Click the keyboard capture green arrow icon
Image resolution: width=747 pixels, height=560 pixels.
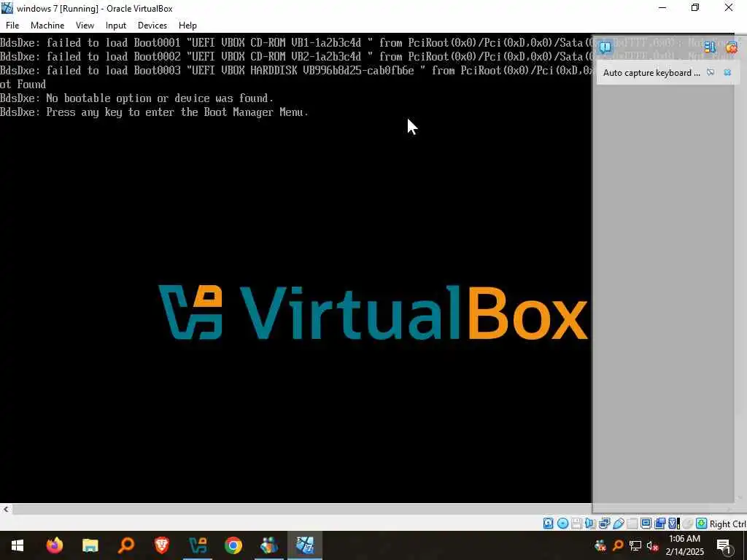point(701,524)
